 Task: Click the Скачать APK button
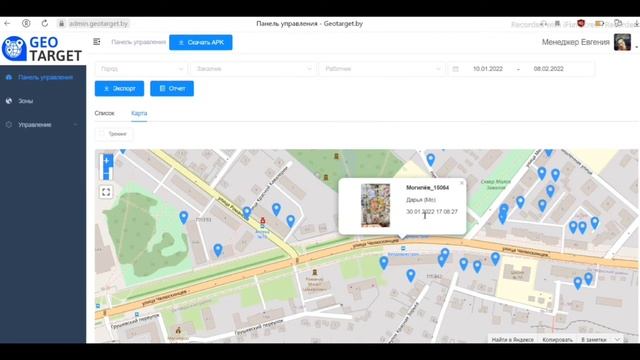click(x=201, y=42)
